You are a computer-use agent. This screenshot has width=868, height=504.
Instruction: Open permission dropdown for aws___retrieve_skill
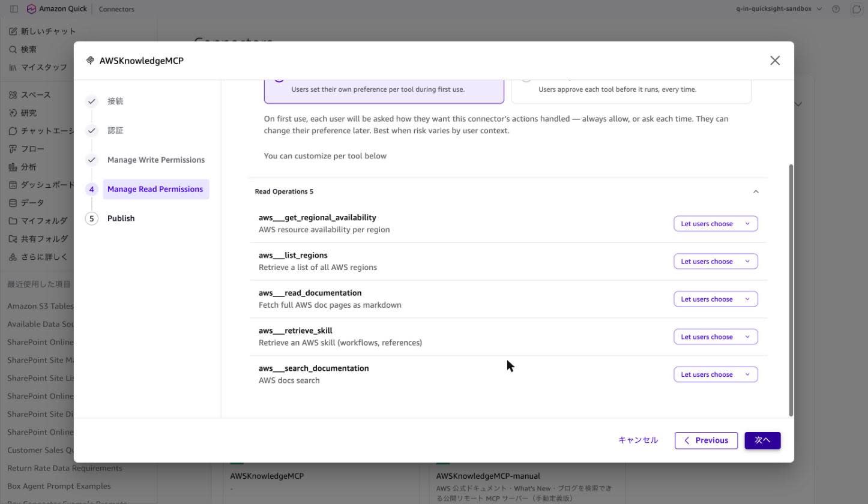[716, 337]
